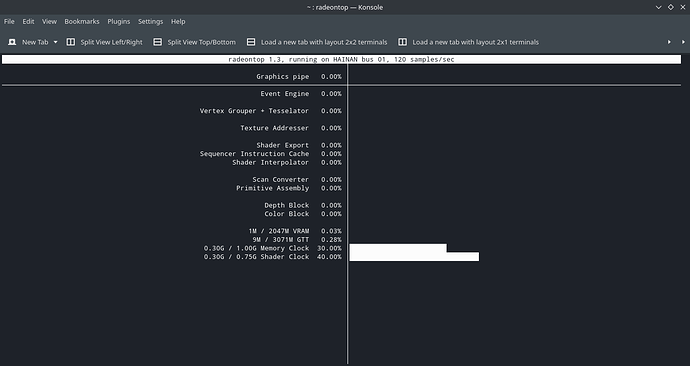Click the window minimize chevron icon

658,7
